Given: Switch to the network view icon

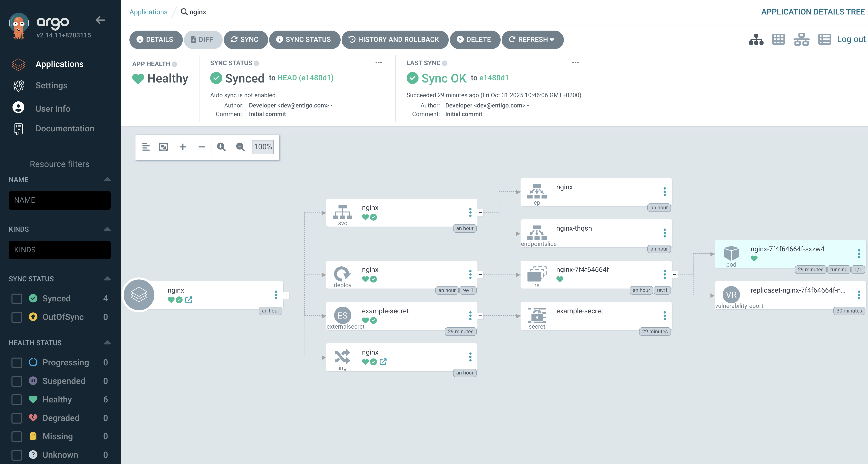Looking at the screenshot, I should pos(801,39).
